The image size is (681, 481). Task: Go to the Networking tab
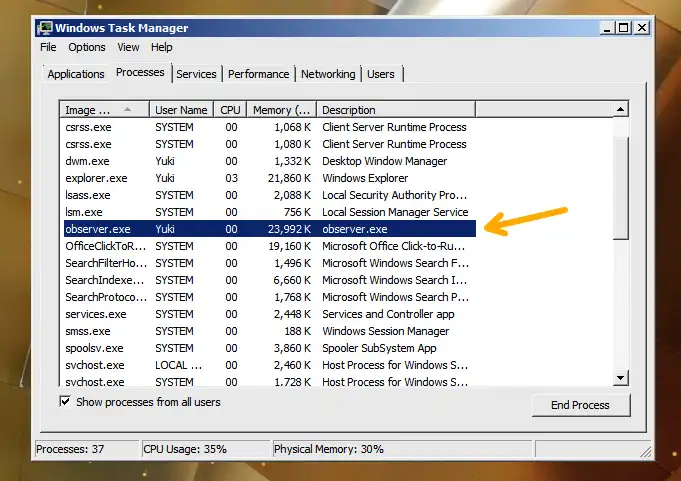tap(328, 74)
